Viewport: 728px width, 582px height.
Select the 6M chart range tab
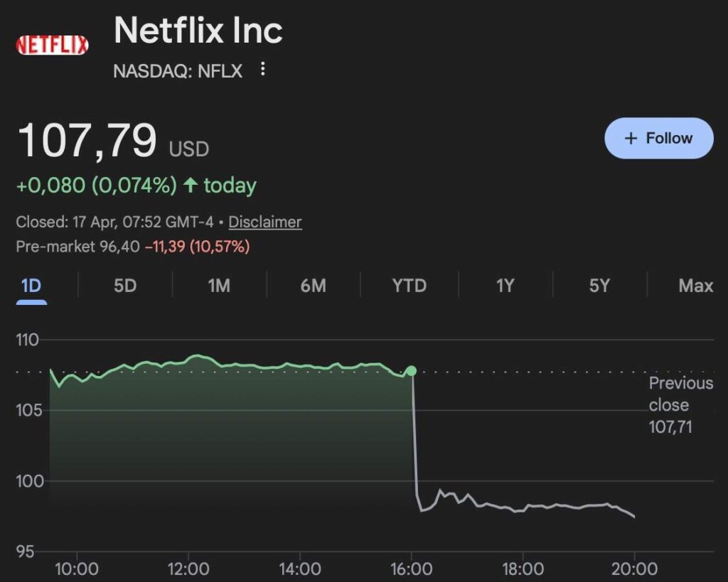click(x=313, y=286)
